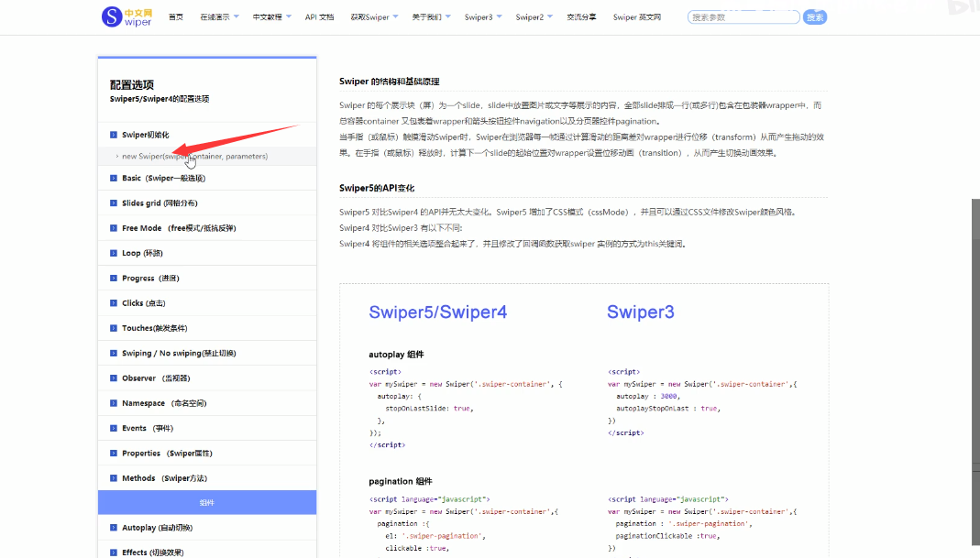
Task: Click the page vertical scrollbar thumb
Action: (x=975, y=372)
